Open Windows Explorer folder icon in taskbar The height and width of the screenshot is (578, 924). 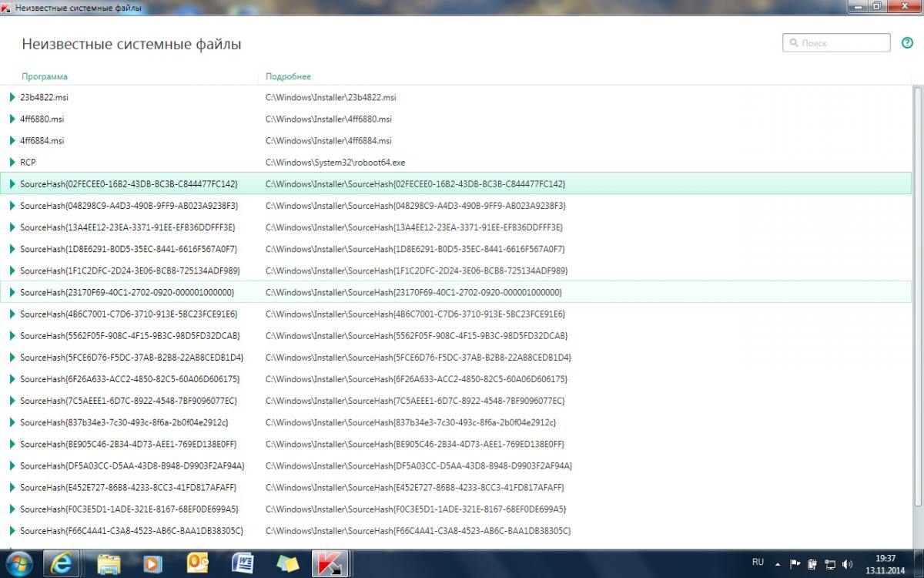(108, 563)
